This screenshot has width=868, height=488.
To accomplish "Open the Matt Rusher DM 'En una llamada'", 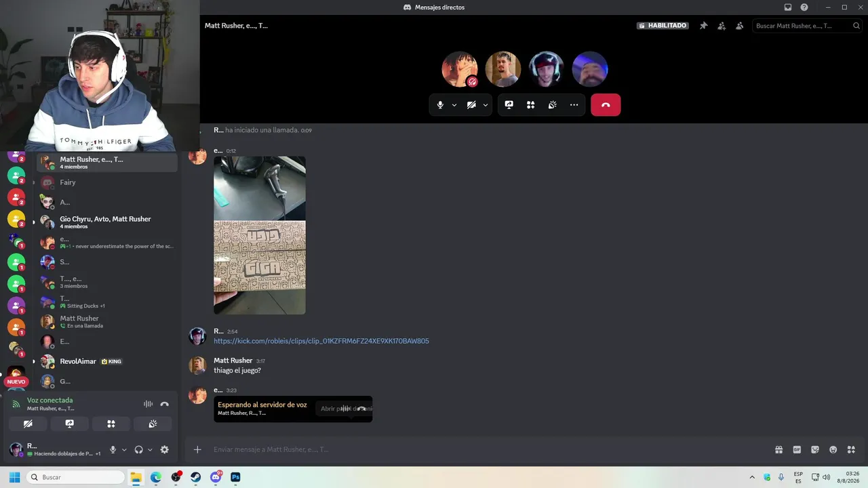I will [x=107, y=322].
